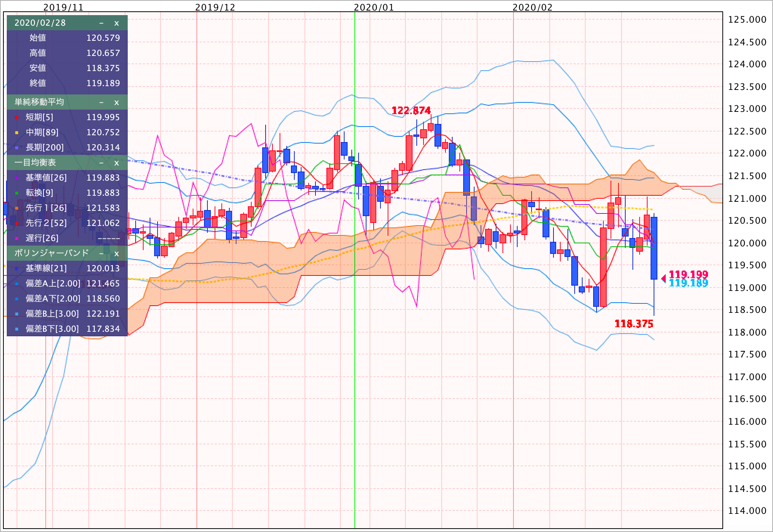Click the 120.000 price axis label
The image size is (773, 532).
[747, 243]
